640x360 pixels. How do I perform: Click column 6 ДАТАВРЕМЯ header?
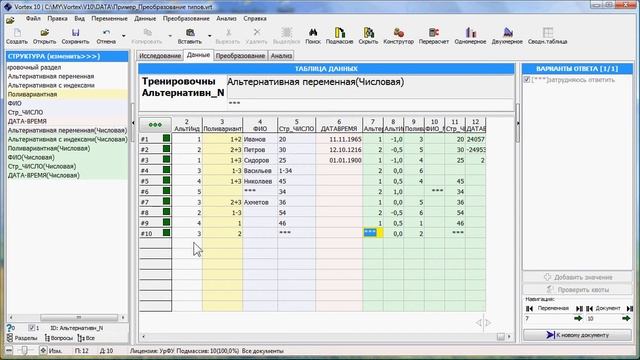point(339,125)
